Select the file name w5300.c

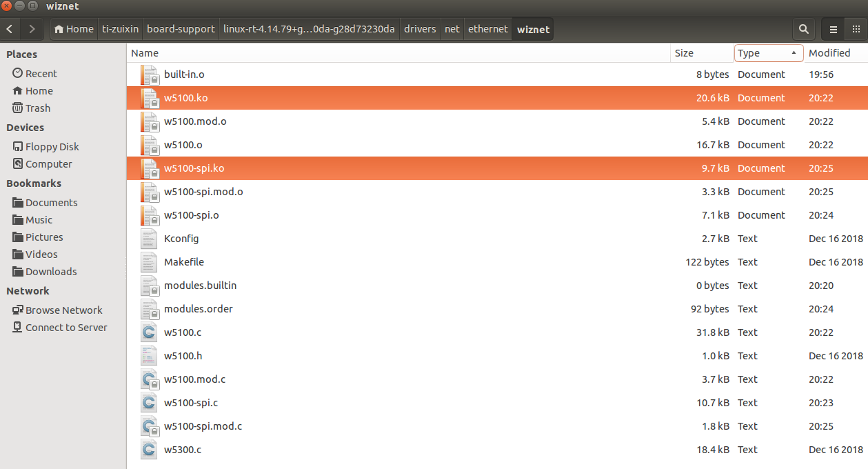(x=183, y=450)
